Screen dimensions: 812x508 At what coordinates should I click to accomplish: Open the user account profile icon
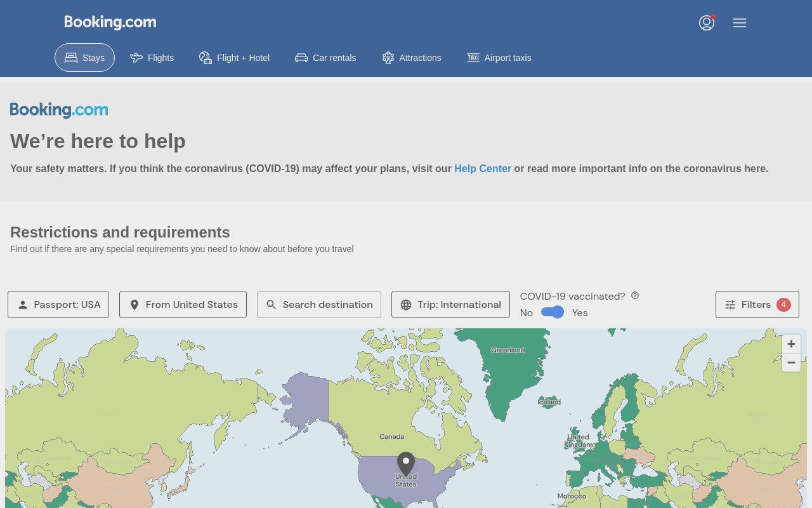tap(707, 23)
